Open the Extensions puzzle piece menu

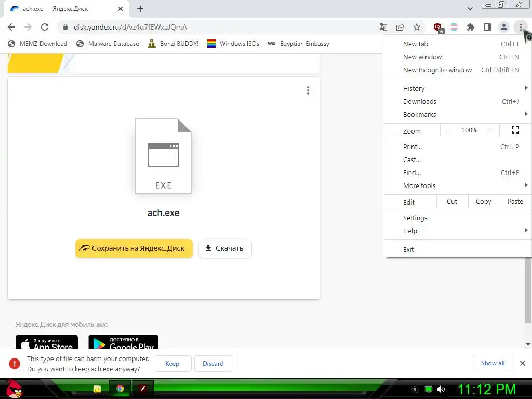[x=471, y=27]
